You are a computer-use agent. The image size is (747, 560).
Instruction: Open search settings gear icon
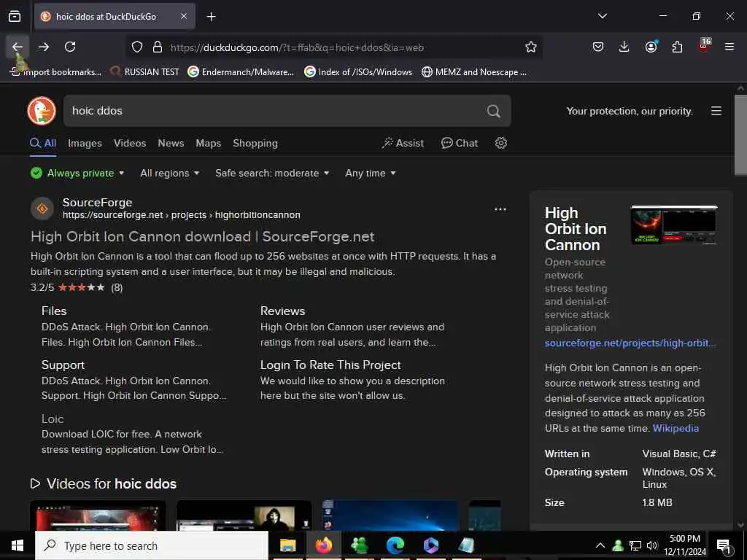(500, 143)
